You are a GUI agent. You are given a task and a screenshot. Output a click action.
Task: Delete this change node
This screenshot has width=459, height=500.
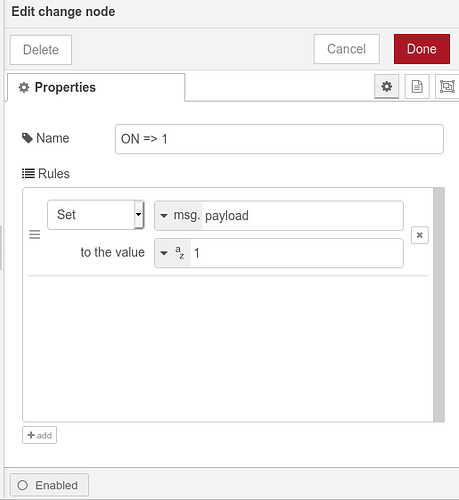(x=41, y=50)
